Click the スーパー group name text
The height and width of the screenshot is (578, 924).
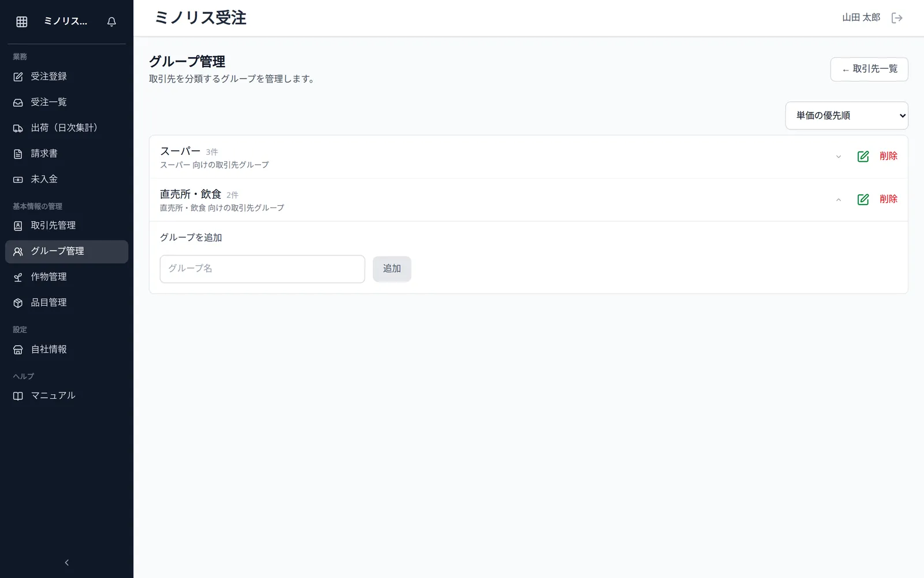180,151
